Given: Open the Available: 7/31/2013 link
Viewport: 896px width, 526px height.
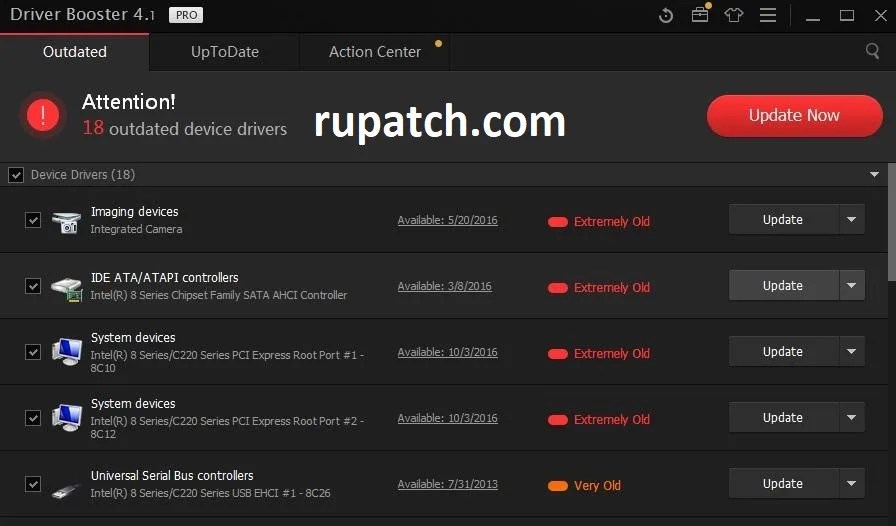Looking at the screenshot, I should point(447,484).
